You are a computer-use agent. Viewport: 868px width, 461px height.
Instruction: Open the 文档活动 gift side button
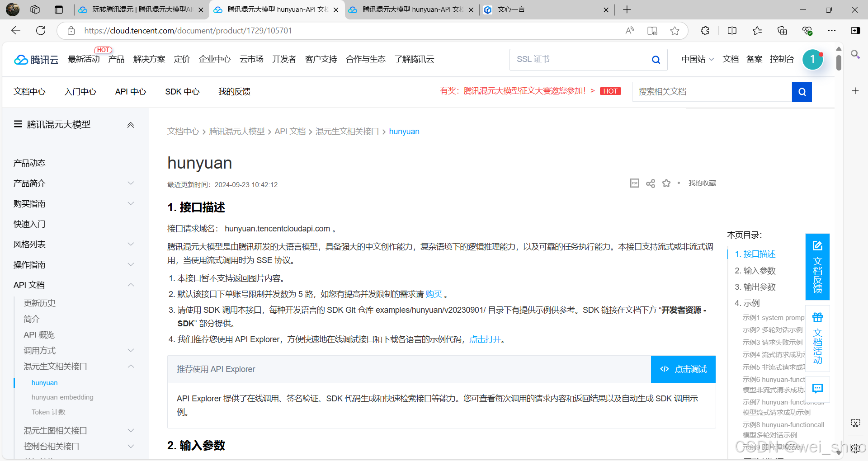coord(817,338)
